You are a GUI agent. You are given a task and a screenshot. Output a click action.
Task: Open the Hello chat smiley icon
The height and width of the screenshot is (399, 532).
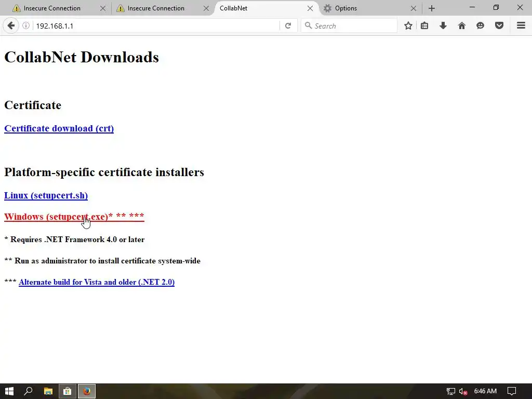pos(480,25)
